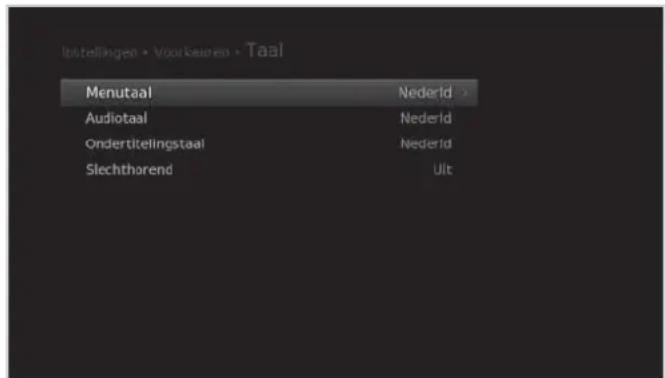This screenshot has height=378, width=665.
Task: Open the Audiotaal Nederld value
Action: [426, 118]
